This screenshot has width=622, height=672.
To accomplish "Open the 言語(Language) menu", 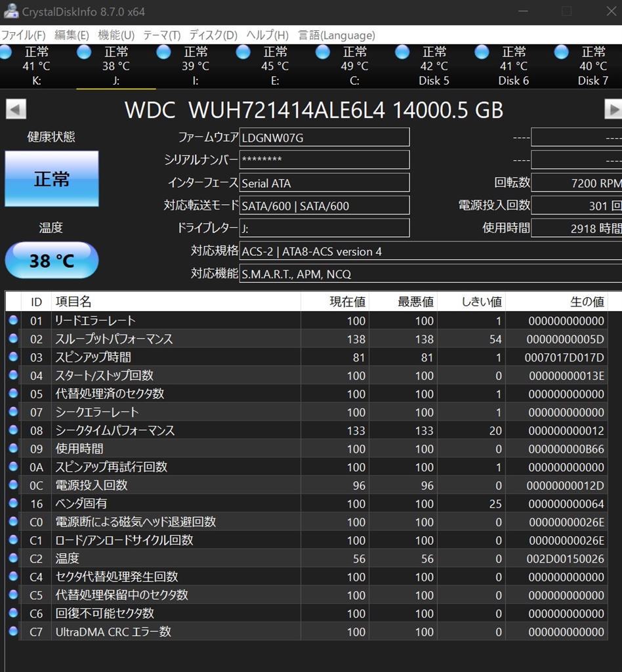I will pos(337,35).
